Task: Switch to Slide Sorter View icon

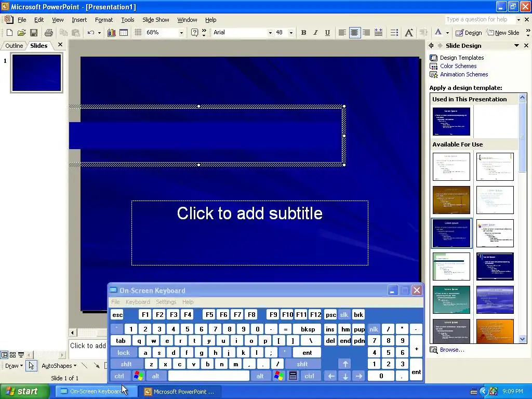Action: (x=12, y=355)
